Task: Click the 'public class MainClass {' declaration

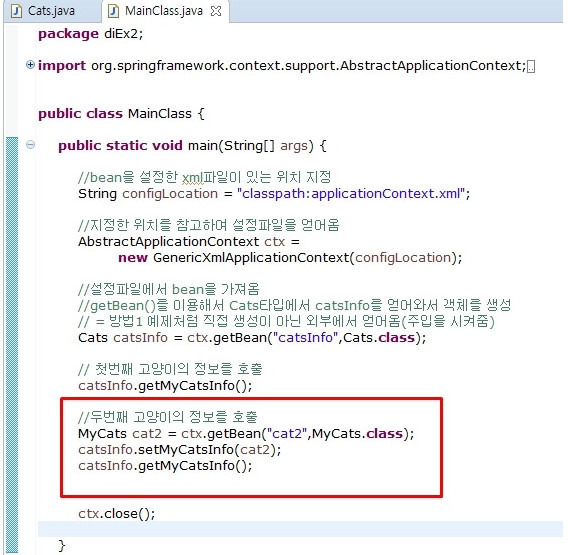Action: (121, 114)
